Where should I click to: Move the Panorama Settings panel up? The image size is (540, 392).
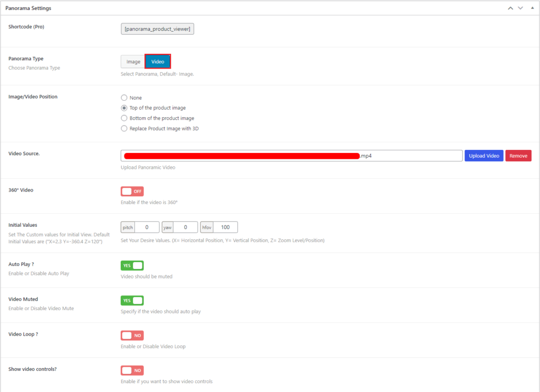(x=509, y=8)
